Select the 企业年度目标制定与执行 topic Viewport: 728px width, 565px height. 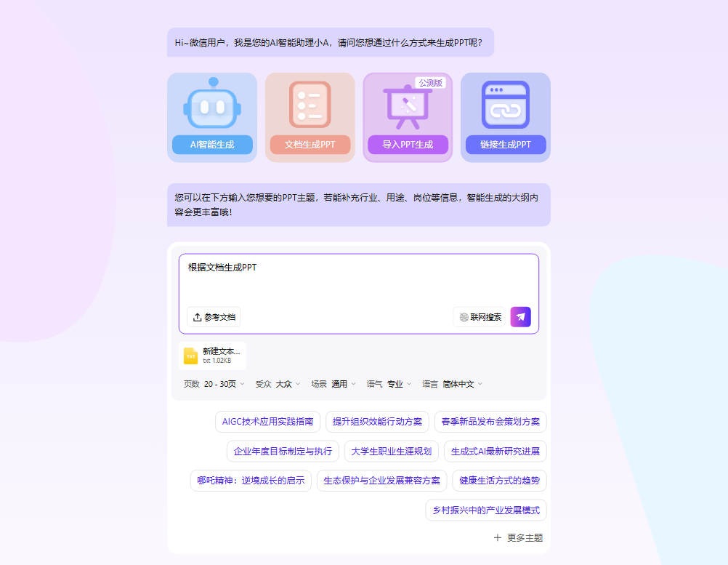tap(283, 451)
